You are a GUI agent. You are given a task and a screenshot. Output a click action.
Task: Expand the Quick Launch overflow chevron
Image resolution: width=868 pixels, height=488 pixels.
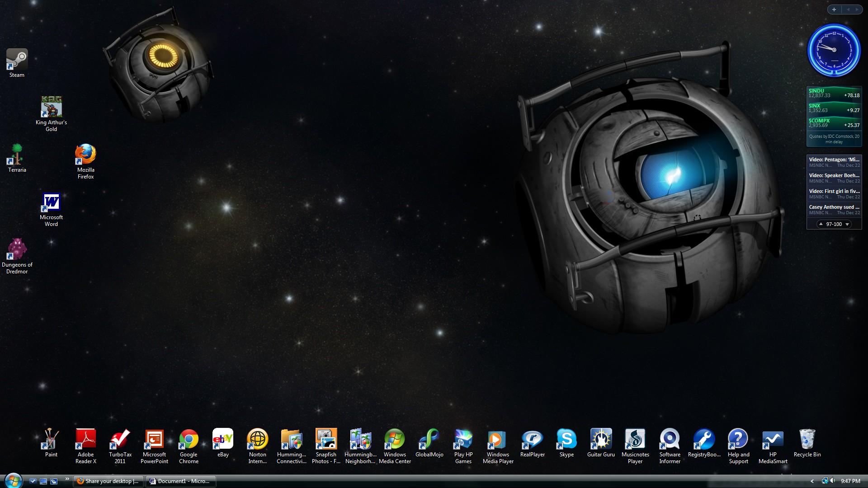click(67, 479)
